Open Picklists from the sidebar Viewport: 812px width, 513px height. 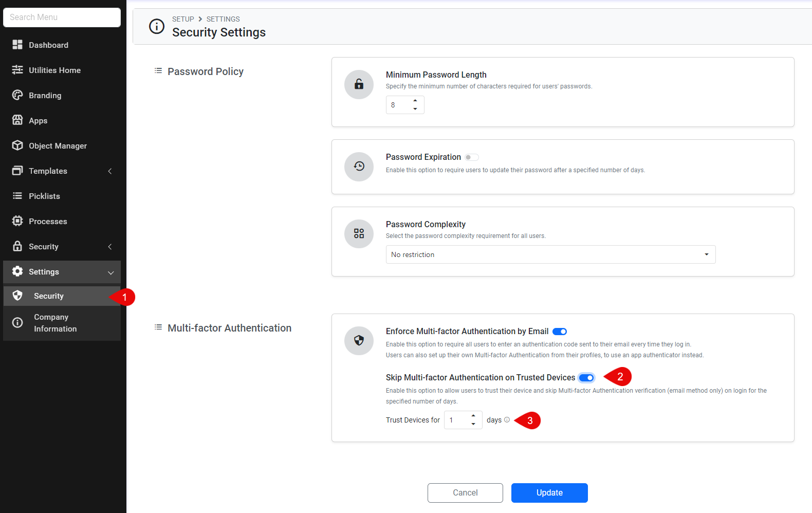[x=44, y=196]
